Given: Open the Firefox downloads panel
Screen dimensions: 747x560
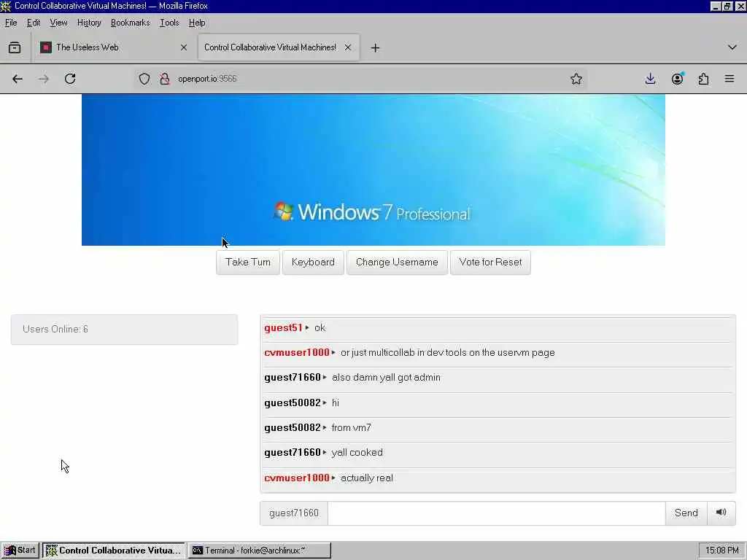Looking at the screenshot, I should [x=650, y=79].
